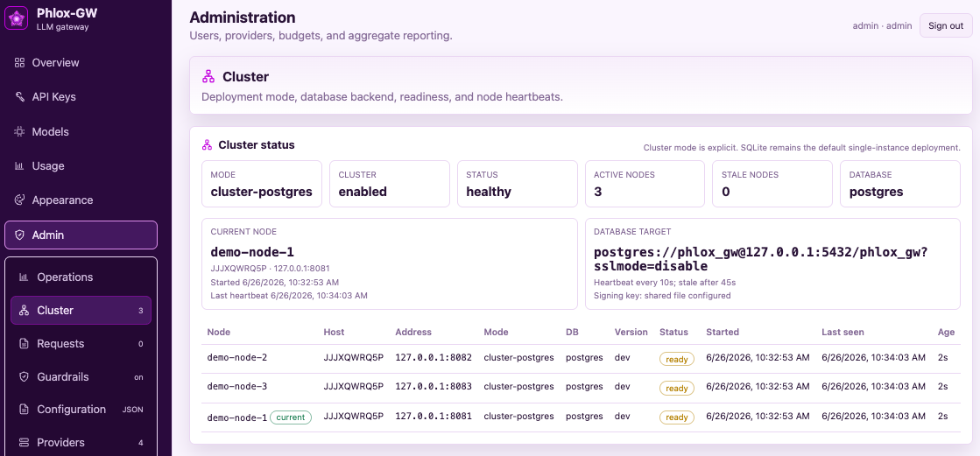The width and height of the screenshot is (980, 456).
Task: Click the STATUS healthy card
Action: [x=518, y=184]
